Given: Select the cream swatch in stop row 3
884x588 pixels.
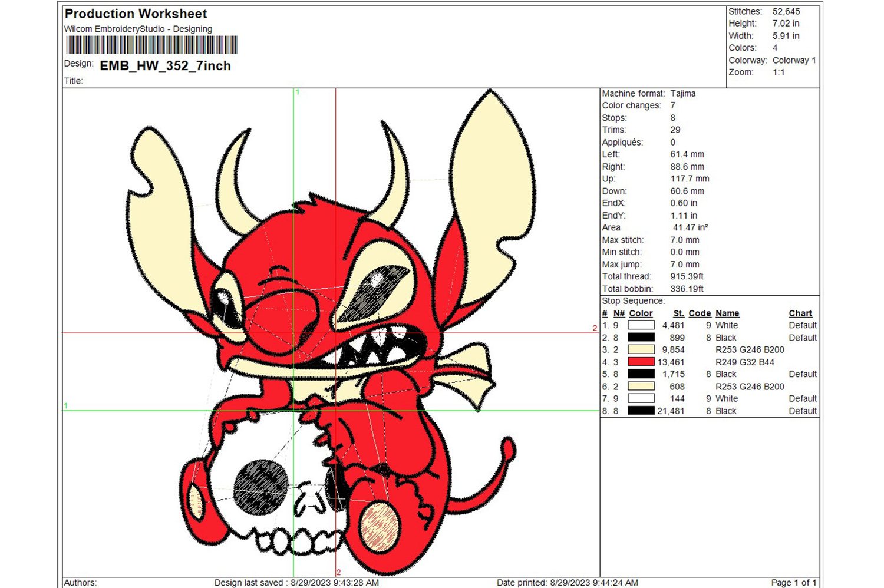Looking at the screenshot, I should [x=641, y=350].
